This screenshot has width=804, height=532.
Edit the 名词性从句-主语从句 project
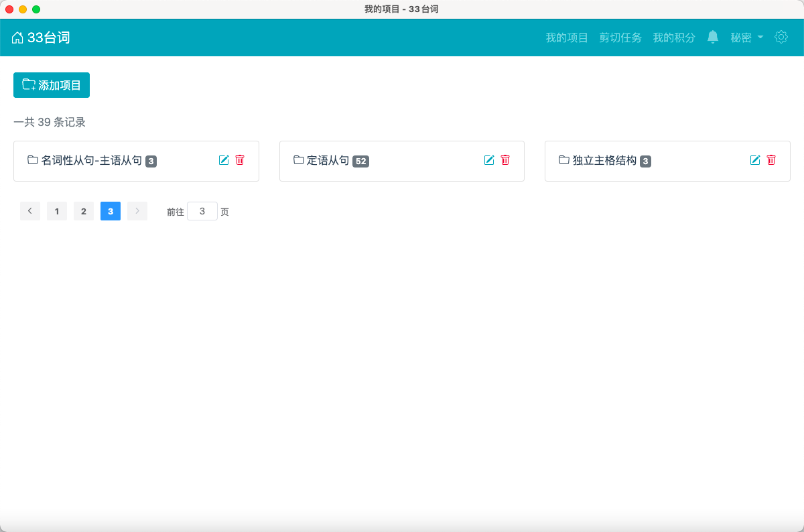click(224, 159)
